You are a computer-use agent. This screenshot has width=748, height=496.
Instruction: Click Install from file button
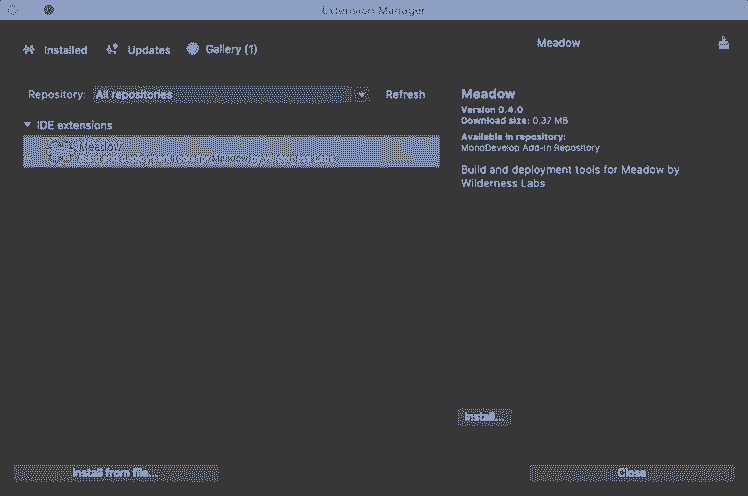pos(116,473)
